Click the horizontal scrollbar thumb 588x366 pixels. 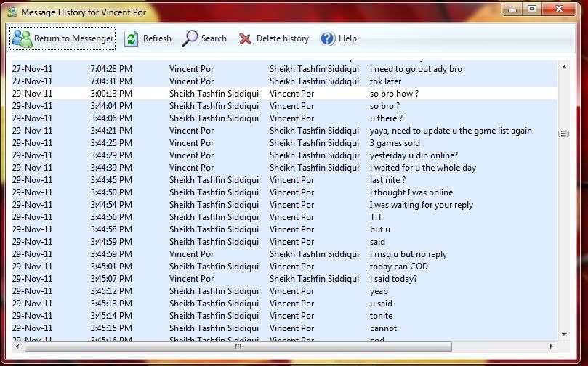(x=238, y=346)
